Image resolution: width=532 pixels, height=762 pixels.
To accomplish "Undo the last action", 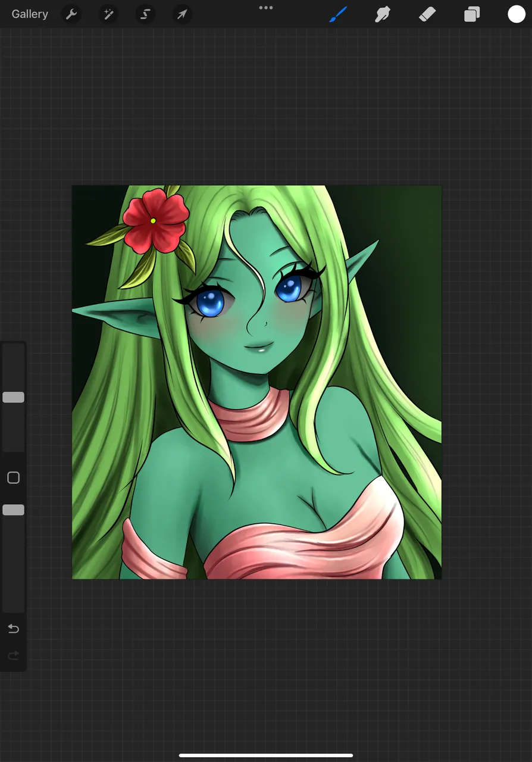I will [13, 629].
